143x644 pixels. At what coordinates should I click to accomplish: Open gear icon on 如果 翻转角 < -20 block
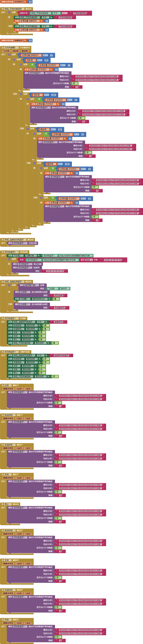pyautogui.click(x=35, y=163)
